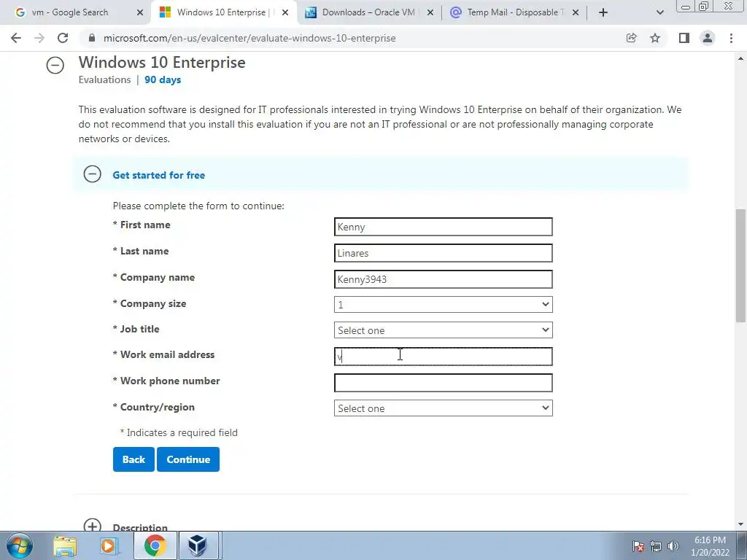Click the Work email address field
The height and width of the screenshot is (560, 747).
click(x=443, y=357)
